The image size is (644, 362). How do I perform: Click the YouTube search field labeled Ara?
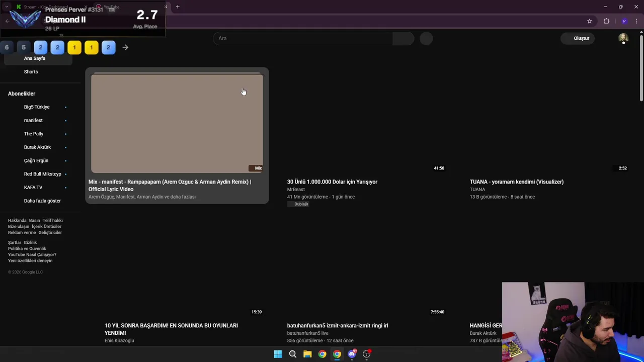[303, 38]
